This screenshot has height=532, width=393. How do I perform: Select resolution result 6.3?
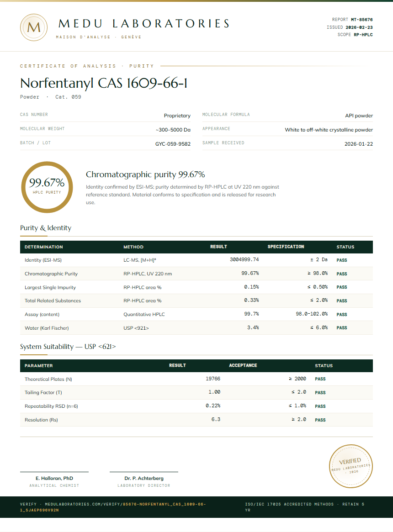click(x=216, y=419)
